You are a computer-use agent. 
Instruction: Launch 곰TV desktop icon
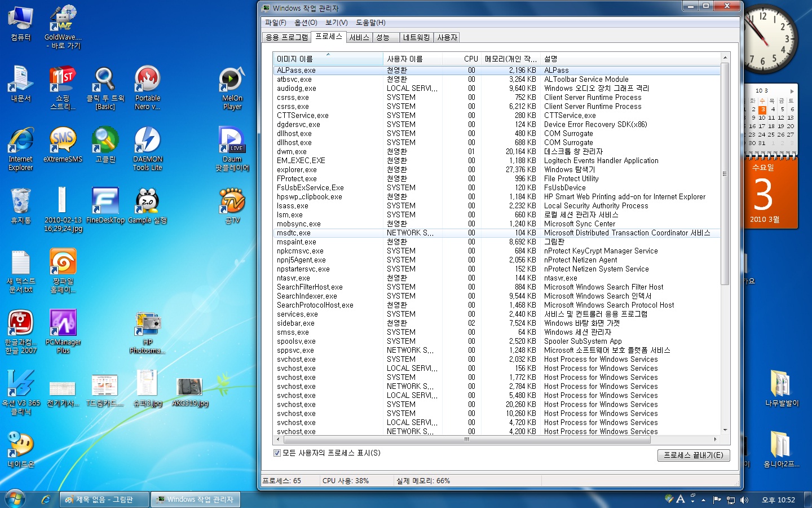[x=232, y=206]
